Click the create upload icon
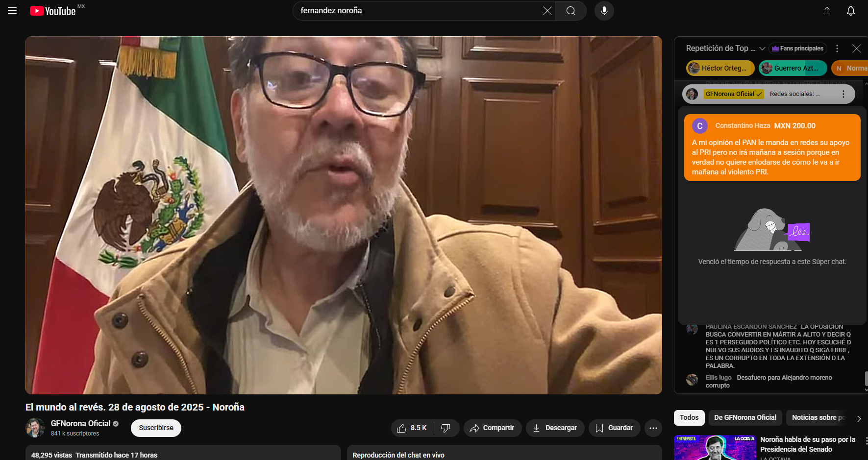 [x=827, y=11]
